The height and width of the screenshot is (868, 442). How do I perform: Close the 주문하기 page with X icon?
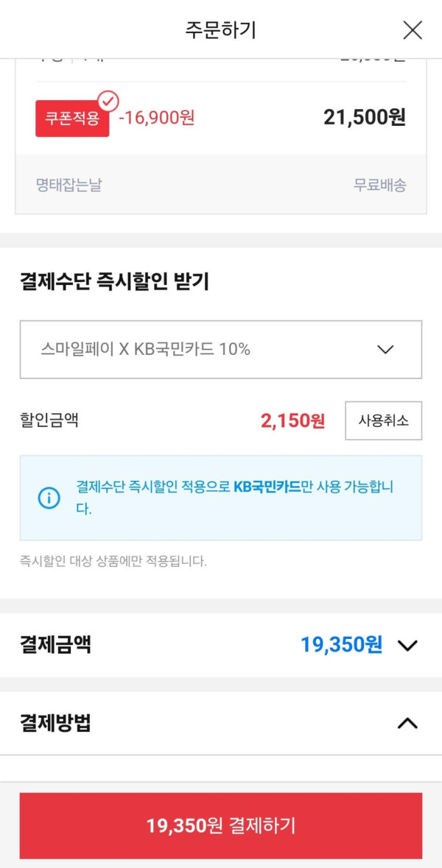(x=413, y=30)
